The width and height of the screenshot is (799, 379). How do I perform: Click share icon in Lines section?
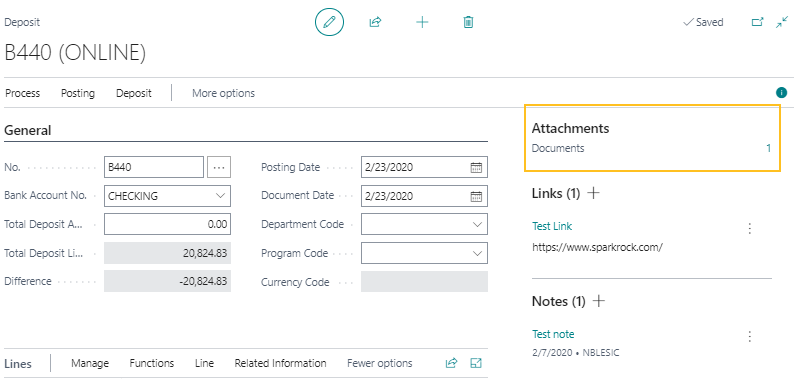point(451,363)
